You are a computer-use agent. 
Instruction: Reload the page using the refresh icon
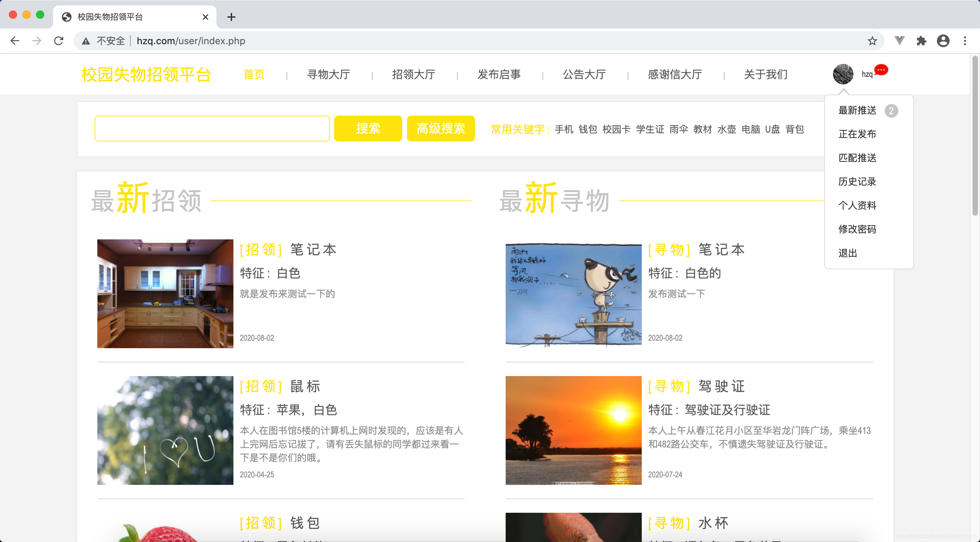tap(59, 41)
